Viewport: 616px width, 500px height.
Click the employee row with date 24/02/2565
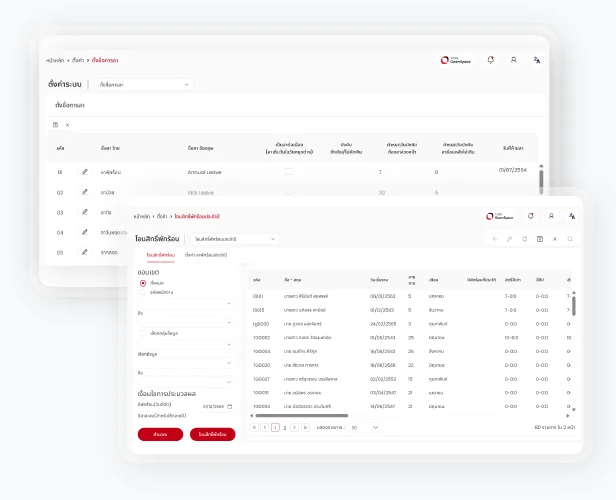[411, 324]
